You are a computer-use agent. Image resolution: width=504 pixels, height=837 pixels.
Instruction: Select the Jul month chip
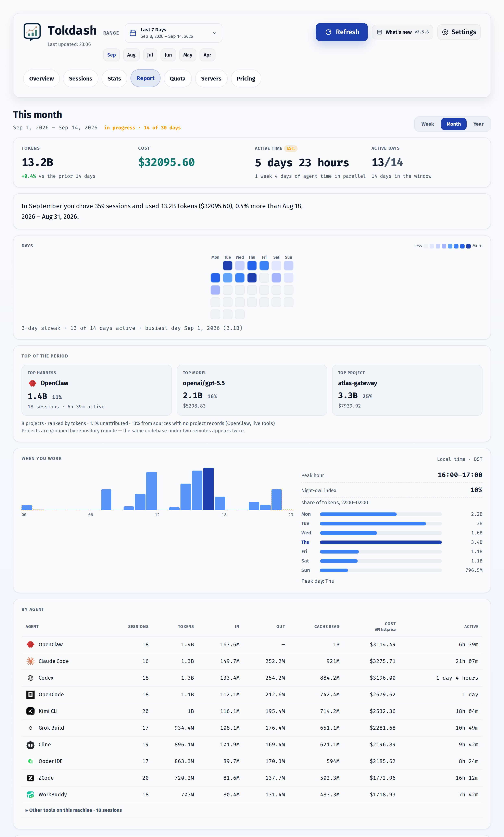(150, 55)
